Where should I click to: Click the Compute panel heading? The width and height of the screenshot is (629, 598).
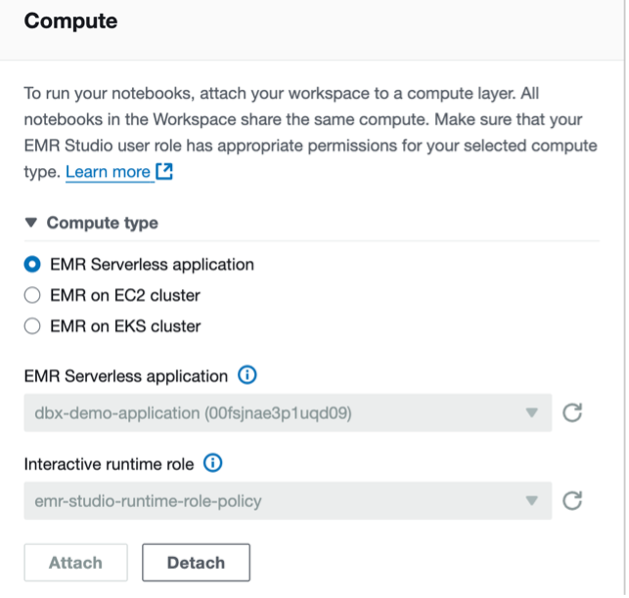[71, 21]
